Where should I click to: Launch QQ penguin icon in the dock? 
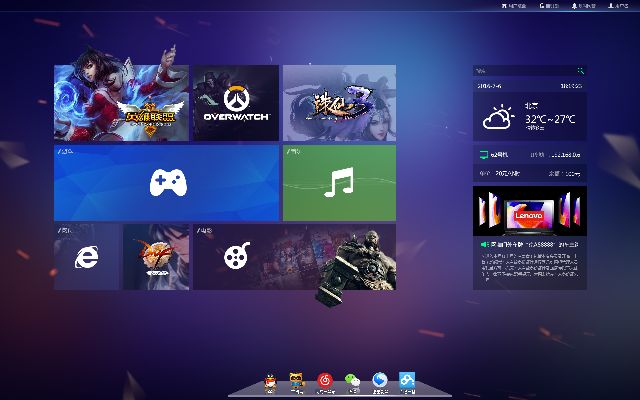(x=270, y=383)
